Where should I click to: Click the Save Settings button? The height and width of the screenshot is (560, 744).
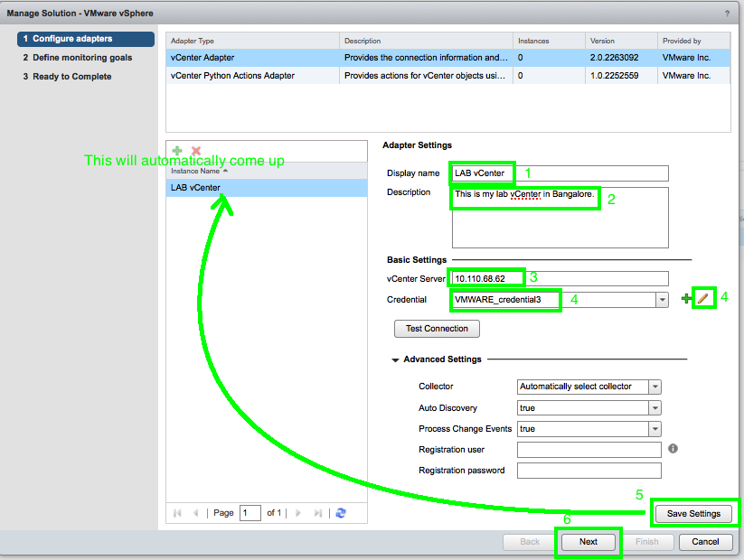(693, 513)
